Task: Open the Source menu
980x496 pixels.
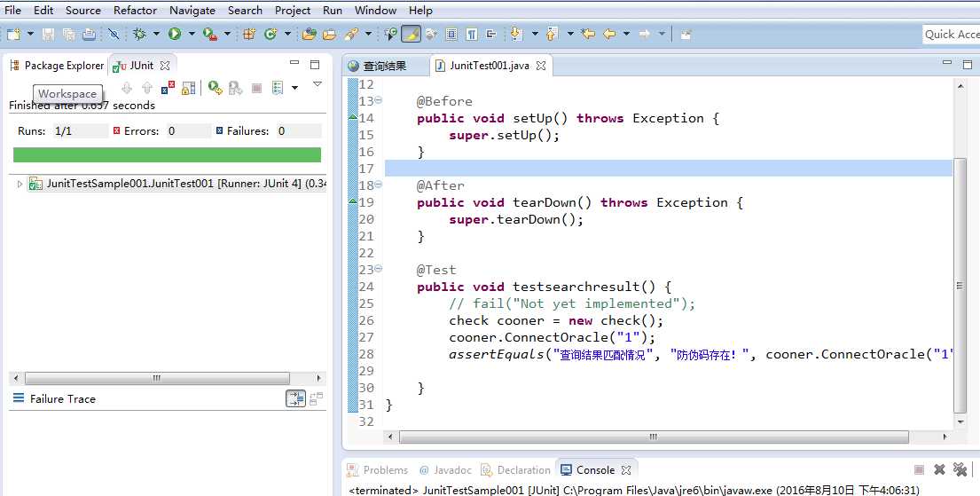Action: pos(83,10)
